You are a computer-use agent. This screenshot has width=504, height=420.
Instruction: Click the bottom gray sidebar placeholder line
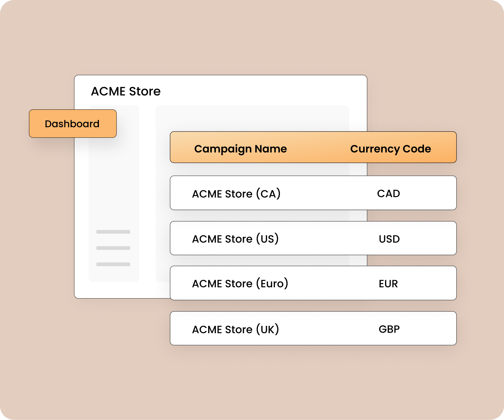click(113, 264)
